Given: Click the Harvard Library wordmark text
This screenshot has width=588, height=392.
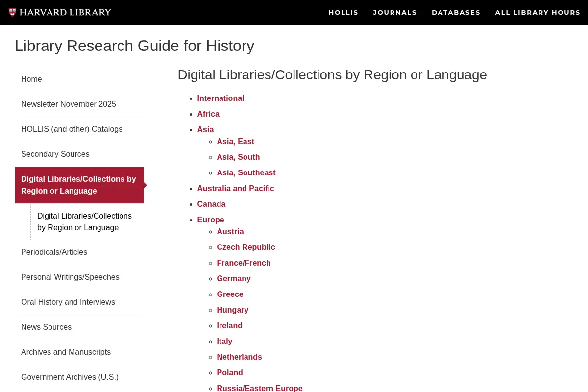Looking at the screenshot, I should pyautogui.click(x=65, y=12).
